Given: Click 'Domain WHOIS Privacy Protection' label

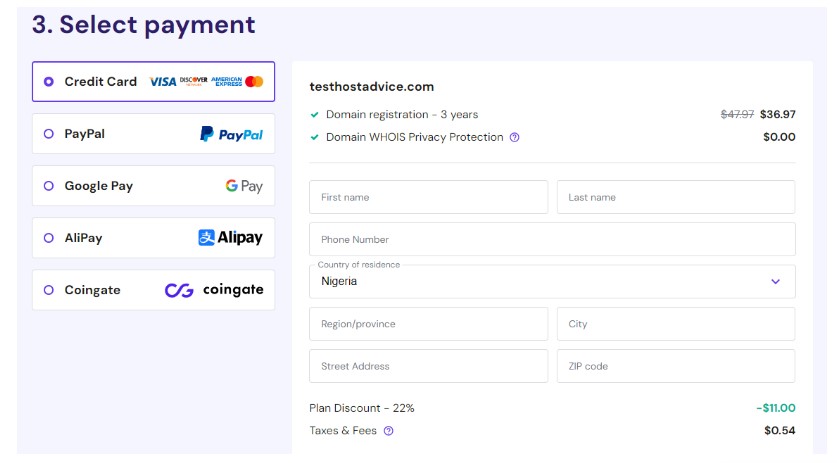Looking at the screenshot, I should pos(415,137).
